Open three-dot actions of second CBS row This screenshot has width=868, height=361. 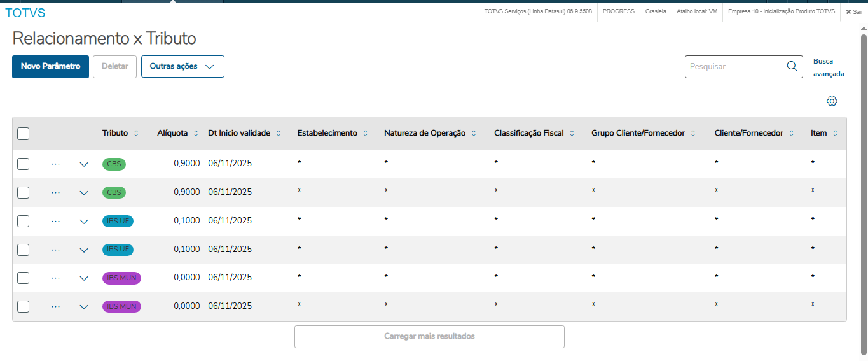(55, 192)
